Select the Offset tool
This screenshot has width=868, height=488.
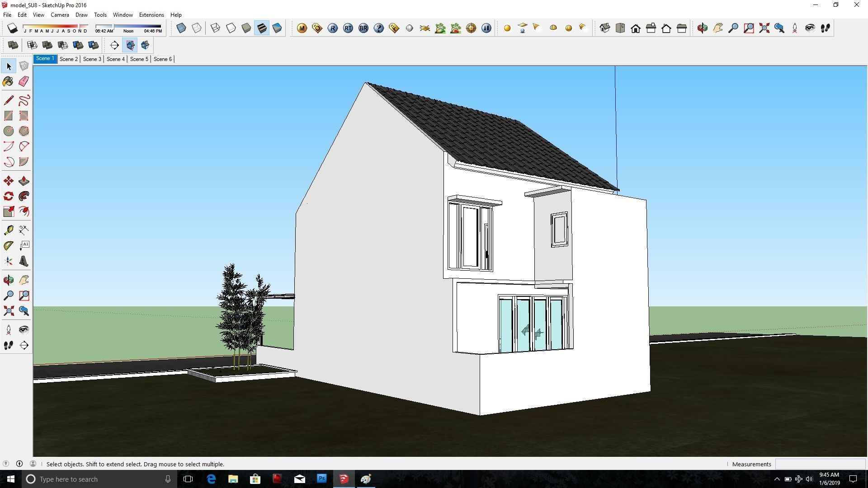tap(24, 211)
